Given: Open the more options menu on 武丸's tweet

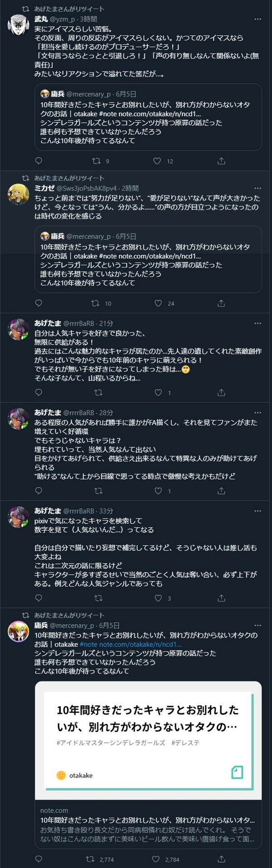Looking at the screenshot, I should [x=258, y=19].
